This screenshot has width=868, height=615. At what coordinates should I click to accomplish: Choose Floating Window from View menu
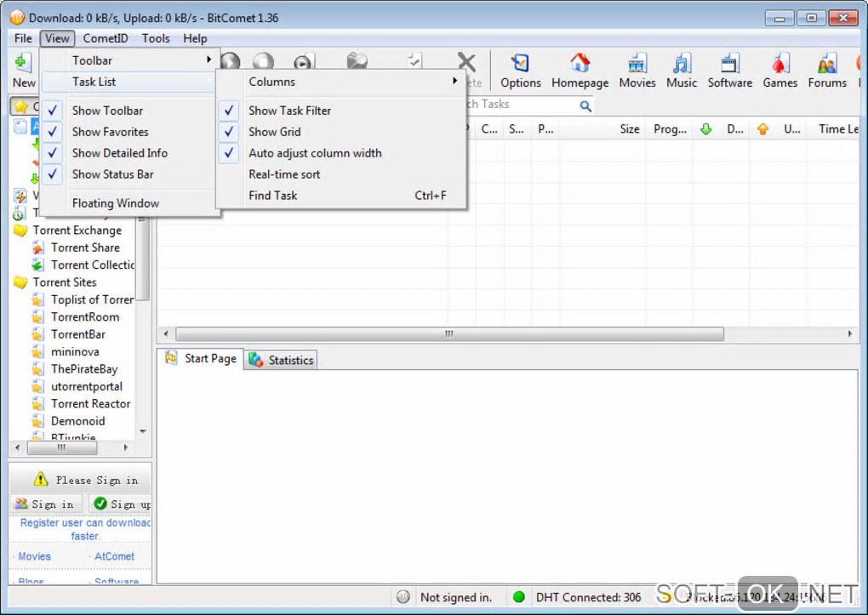[128, 203]
